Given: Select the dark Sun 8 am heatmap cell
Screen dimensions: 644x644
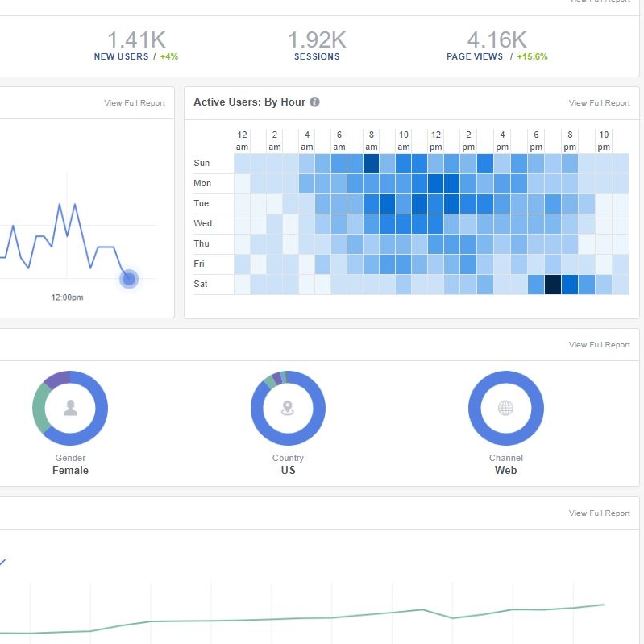Looking at the screenshot, I should click(x=371, y=164).
